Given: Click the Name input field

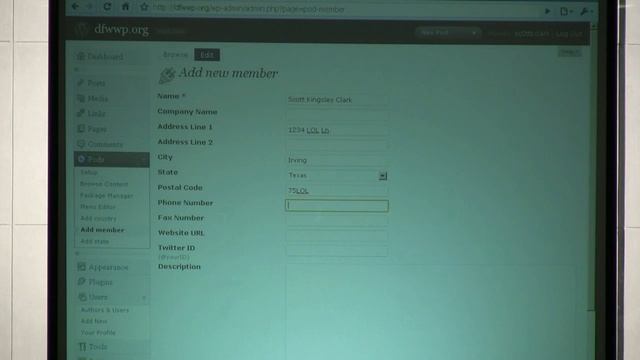Looking at the screenshot, I should (x=337, y=100).
